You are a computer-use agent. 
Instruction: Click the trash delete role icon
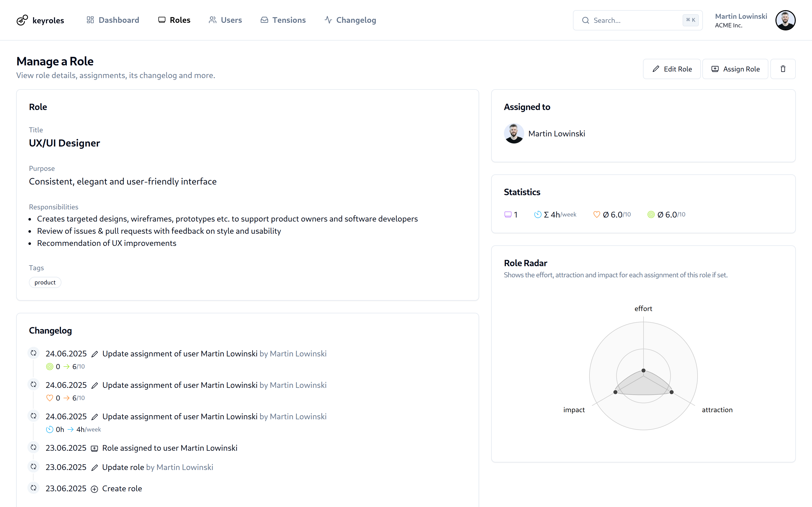(783, 69)
